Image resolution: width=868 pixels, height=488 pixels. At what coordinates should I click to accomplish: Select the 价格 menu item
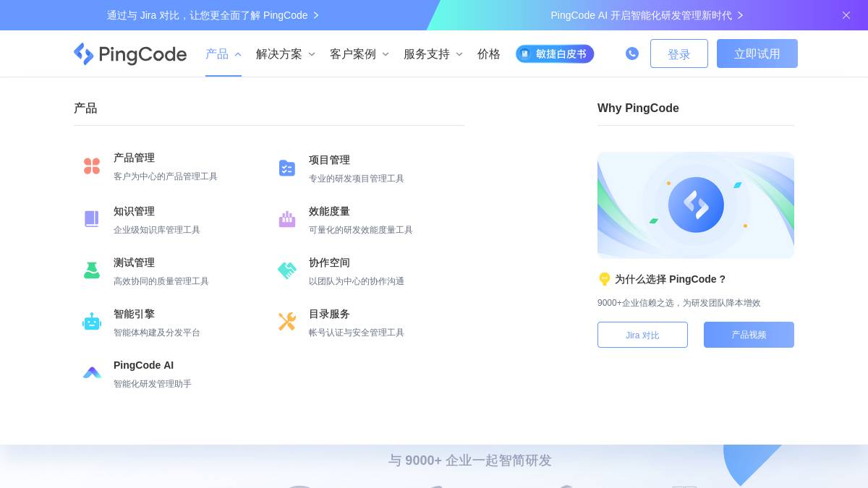click(x=488, y=53)
